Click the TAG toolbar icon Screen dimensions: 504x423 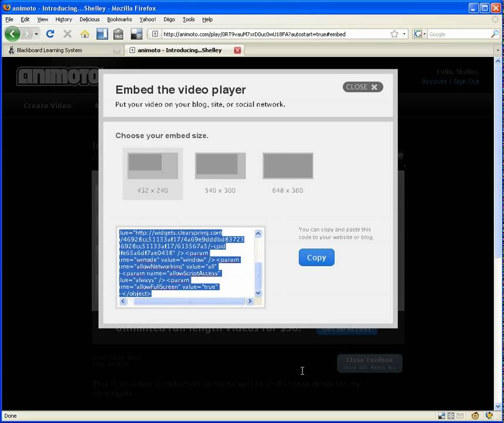coord(118,33)
